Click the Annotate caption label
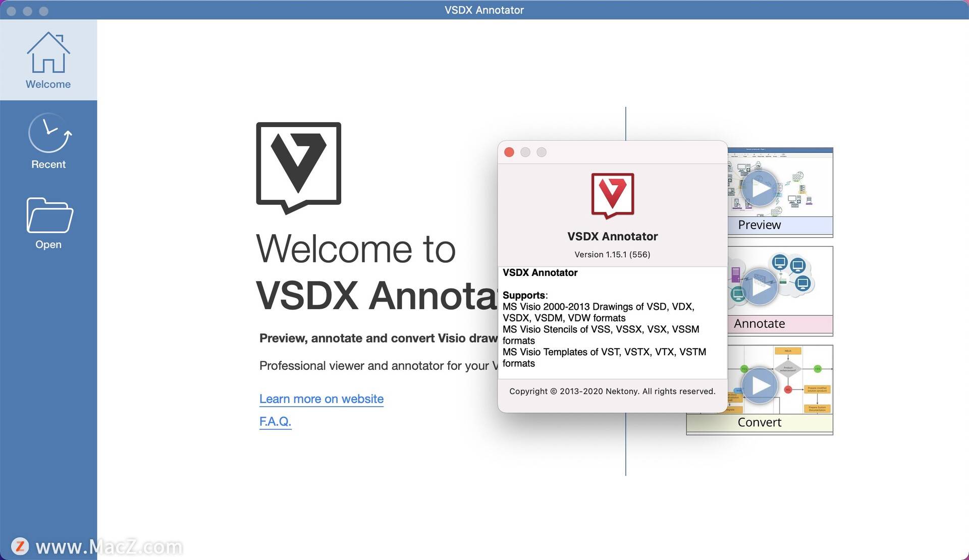The height and width of the screenshot is (560, 969). tap(759, 324)
